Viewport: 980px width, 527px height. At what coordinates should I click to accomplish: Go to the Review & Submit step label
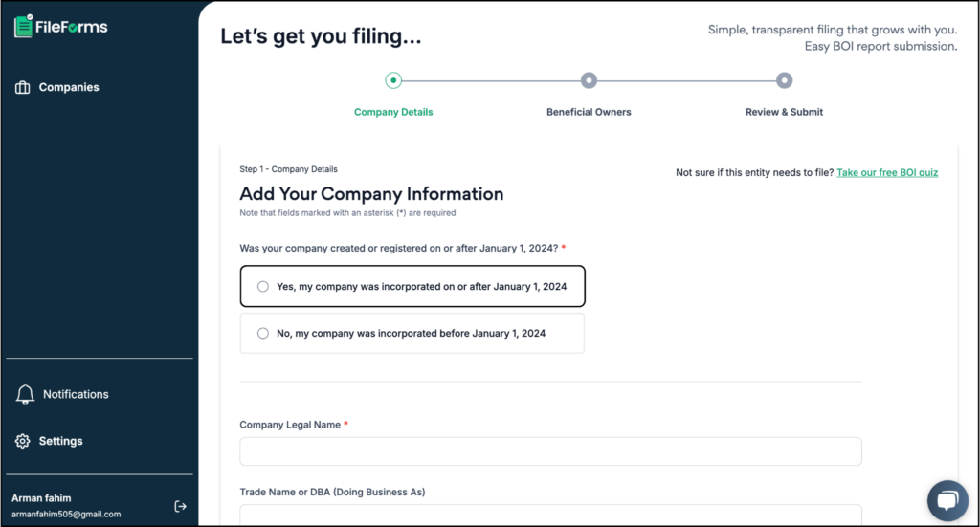pyautogui.click(x=784, y=113)
